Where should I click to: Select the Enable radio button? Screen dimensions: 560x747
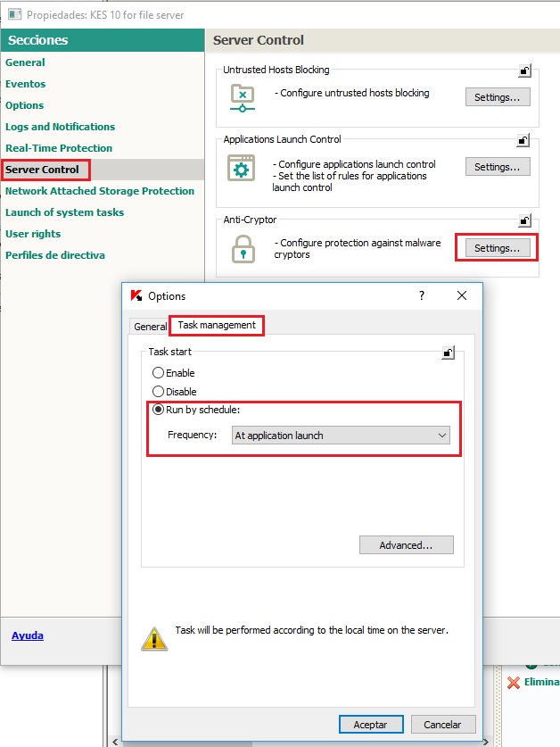(x=158, y=372)
